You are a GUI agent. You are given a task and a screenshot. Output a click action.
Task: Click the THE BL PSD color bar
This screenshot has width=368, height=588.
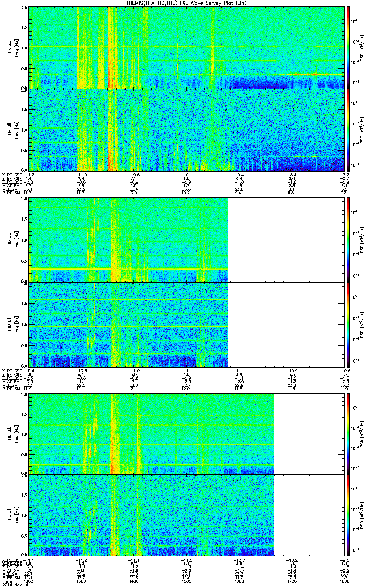pyautogui.click(x=349, y=434)
